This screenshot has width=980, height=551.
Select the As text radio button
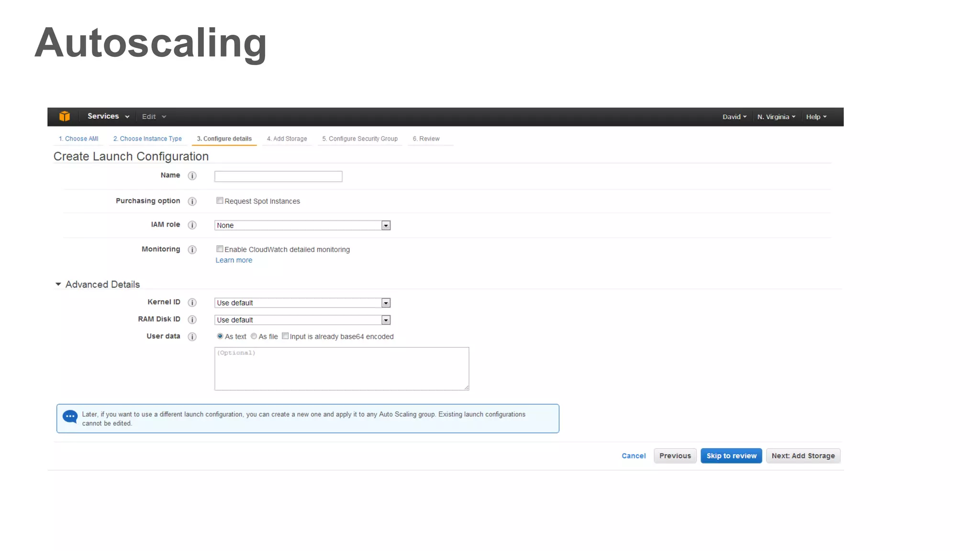[x=220, y=336]
